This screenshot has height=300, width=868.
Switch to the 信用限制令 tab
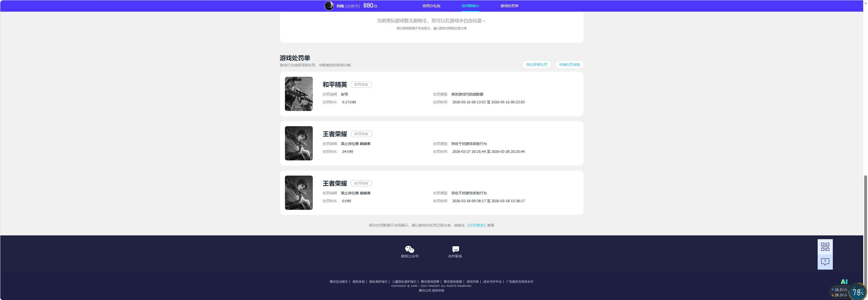click(x=470, y=6)
